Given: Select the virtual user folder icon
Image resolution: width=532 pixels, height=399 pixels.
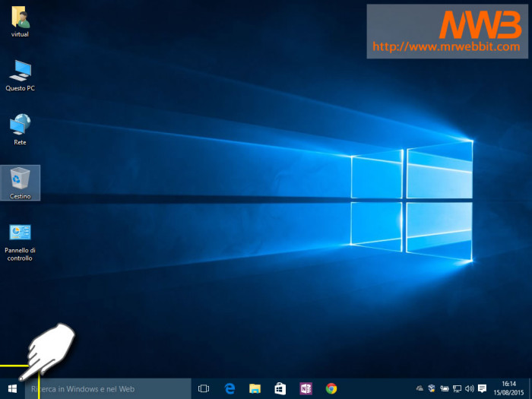Looking at the screenshot, I should (20, 21).
